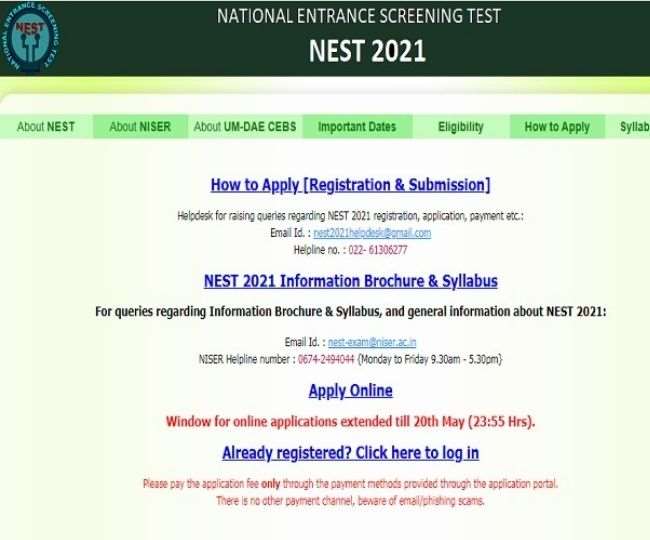
Task: Go to Important Dates tab
Action: pyautogui.click(x=357, y=126)
